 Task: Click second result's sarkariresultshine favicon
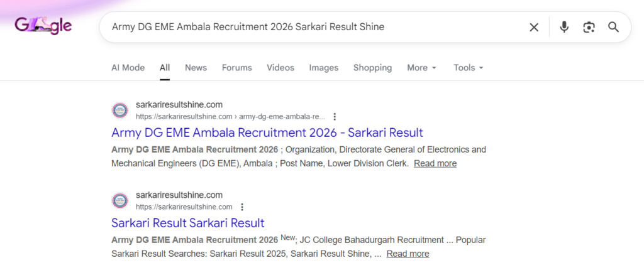tap(119, 201)
